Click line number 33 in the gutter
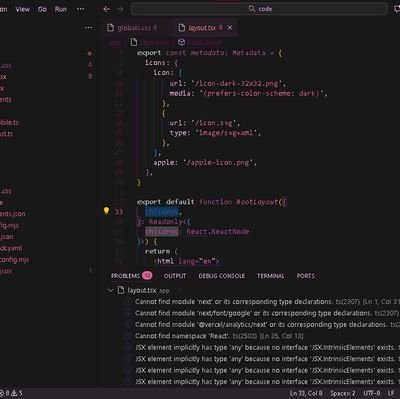Image resolution: width=400 pixels, height=399 pixels. (x=119, y=212)
